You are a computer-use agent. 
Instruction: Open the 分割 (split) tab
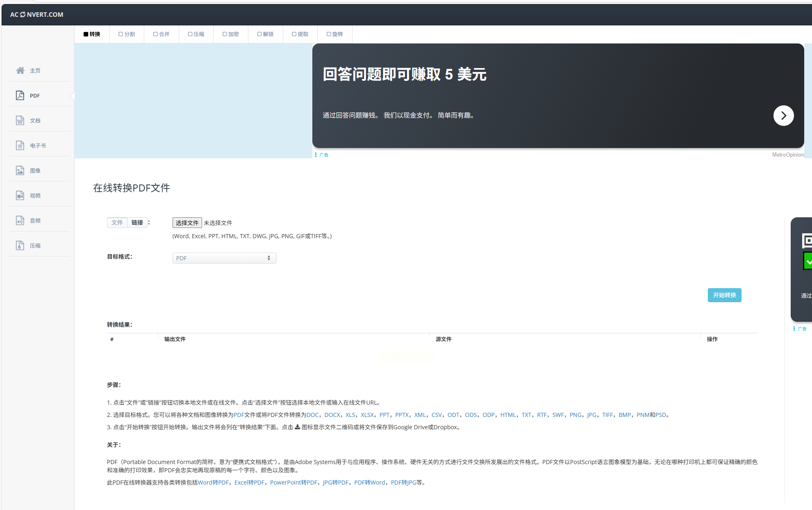click(x=127, y=34)
